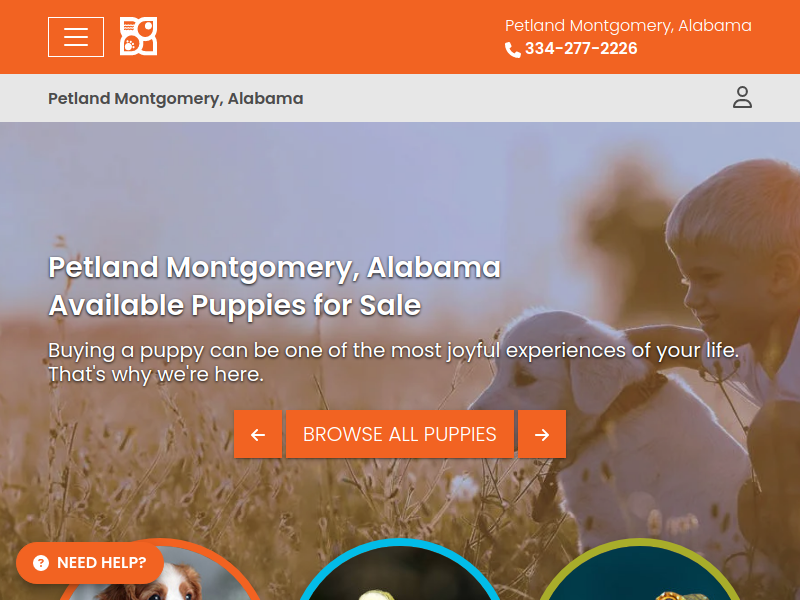800x600 pixels.
Task: Open the blue-ringed circular thumbnail
Action: (399, 571)
